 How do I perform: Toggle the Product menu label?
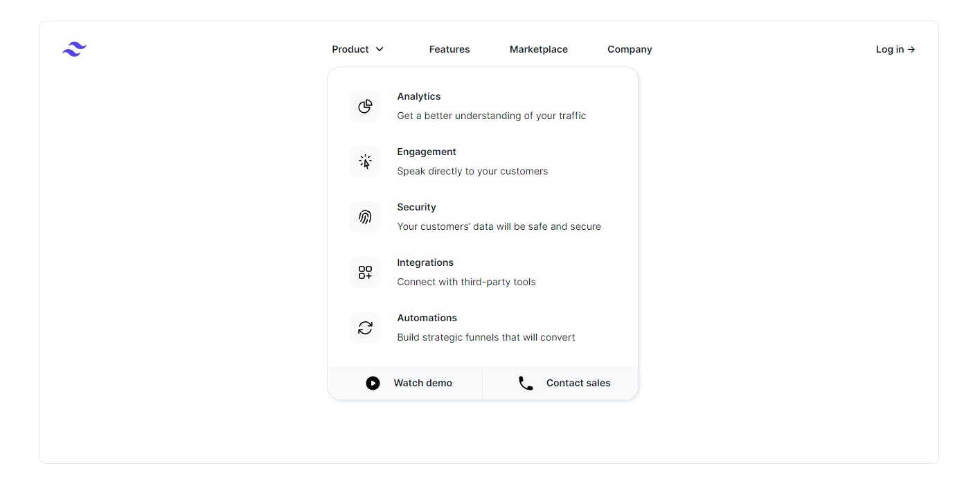pyautogui.click(x=350, y=49)
